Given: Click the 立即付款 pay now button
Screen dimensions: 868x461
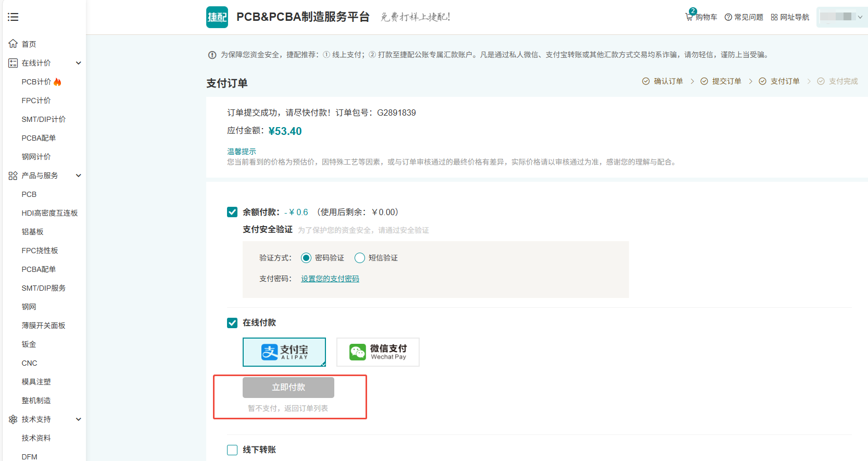Looking at the screenshot, I should 288,388.
